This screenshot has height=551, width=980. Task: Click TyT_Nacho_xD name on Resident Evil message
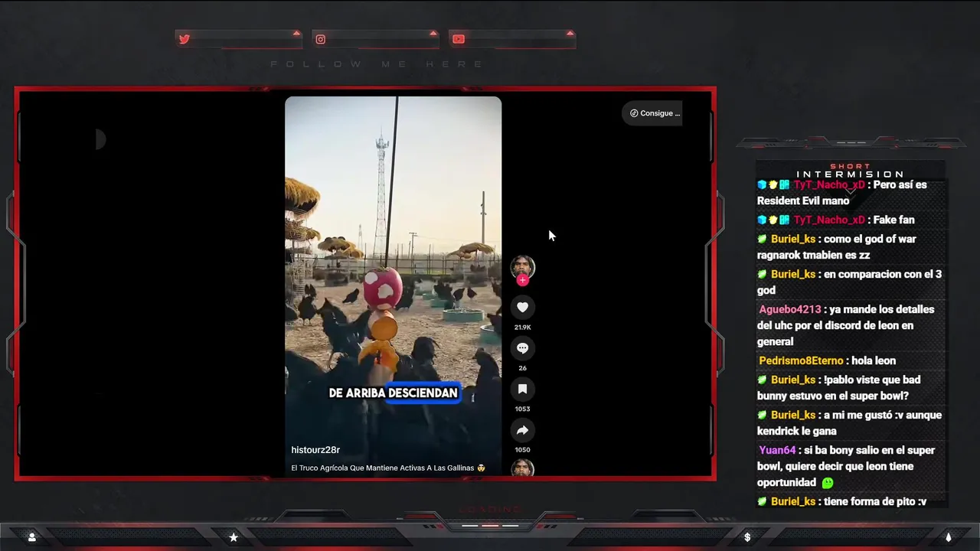(829, 184)
